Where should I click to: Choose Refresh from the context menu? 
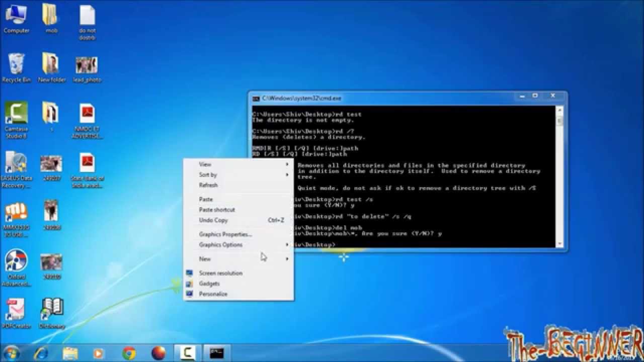click(x=238, y=185)
